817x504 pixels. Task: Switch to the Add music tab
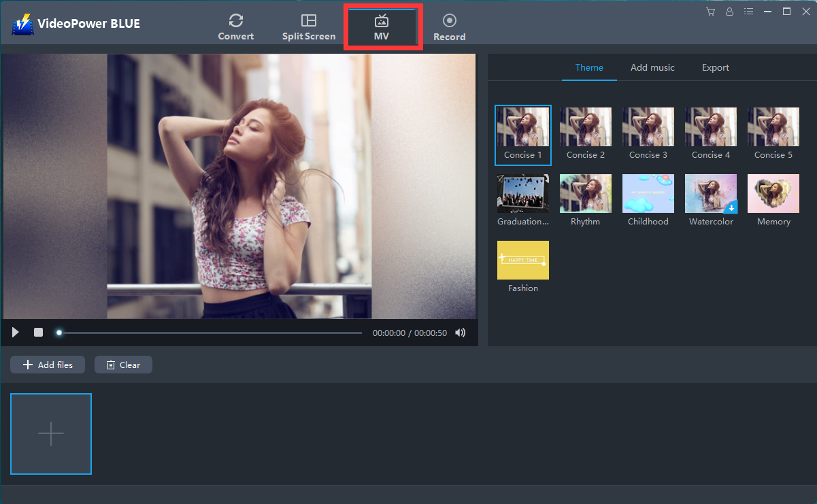tap(652, 67)
